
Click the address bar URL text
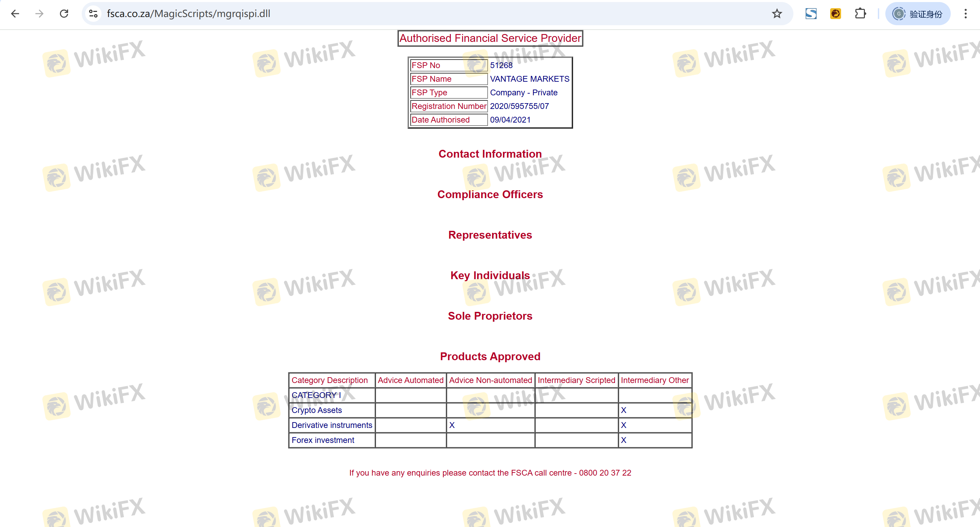click(188, 14)
